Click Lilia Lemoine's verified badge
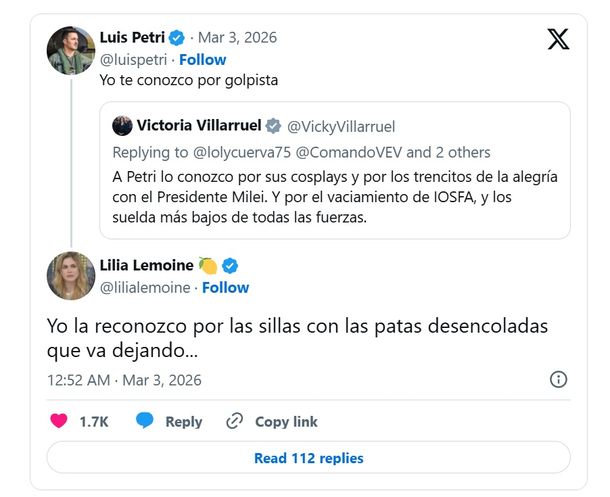This screenshot has height=497, width=610. coord(229,265)
